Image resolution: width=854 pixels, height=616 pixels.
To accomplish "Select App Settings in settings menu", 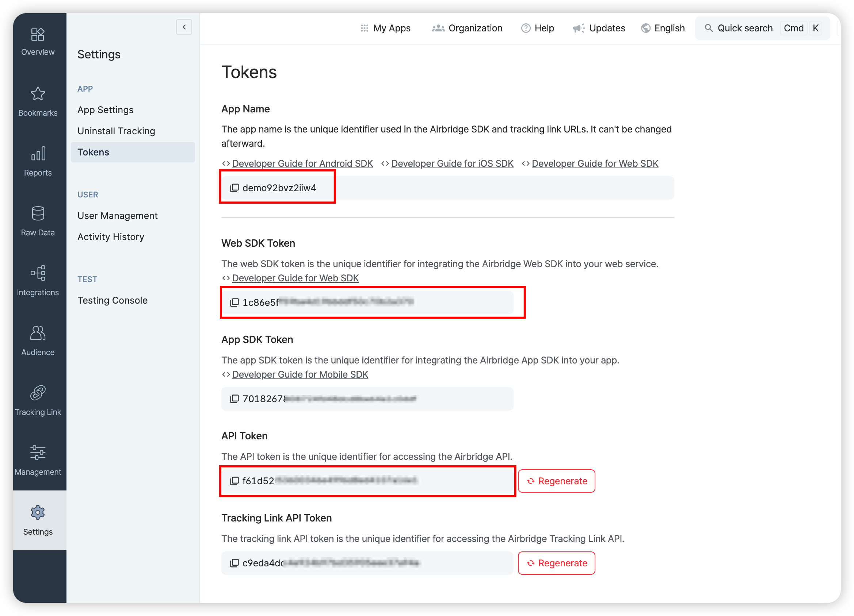I will 106,110.
